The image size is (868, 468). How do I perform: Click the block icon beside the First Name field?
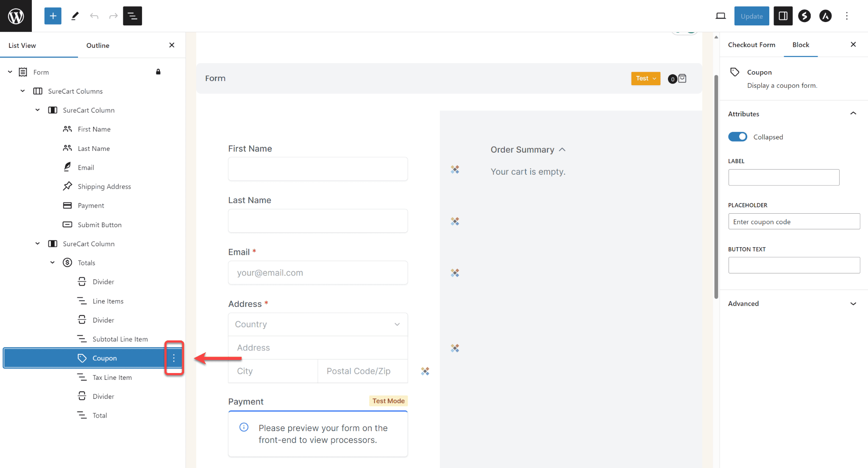(x=455, y=170)
